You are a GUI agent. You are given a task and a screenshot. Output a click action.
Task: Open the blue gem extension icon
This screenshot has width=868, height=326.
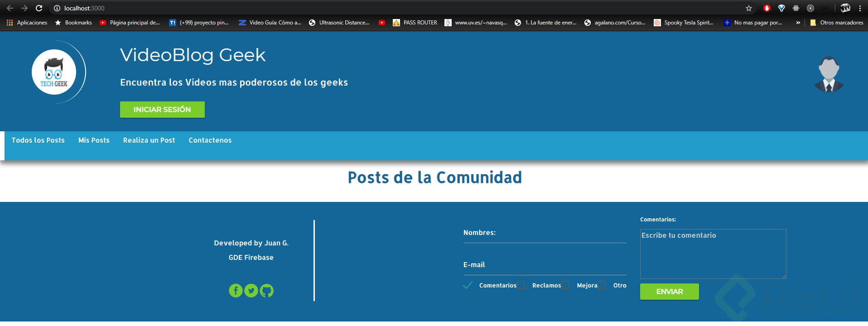tap(781, 8)
